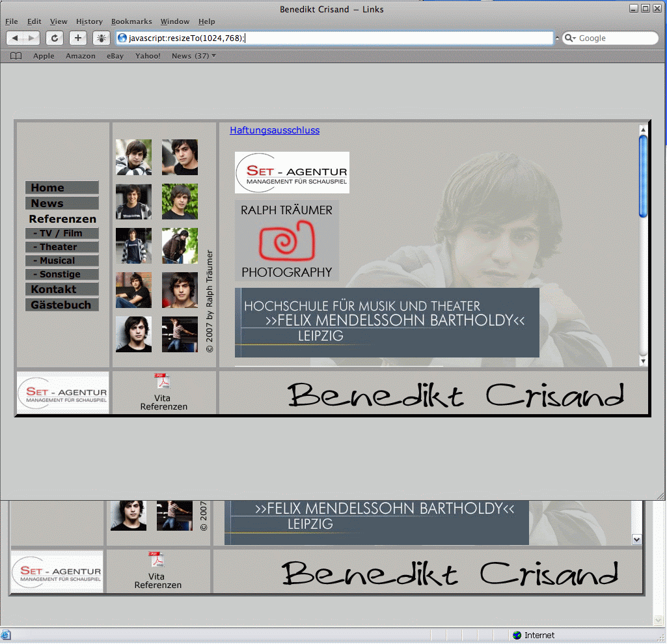Open the History menu
The width and height of the screenshot is (667, 644).
click(89, 21)
